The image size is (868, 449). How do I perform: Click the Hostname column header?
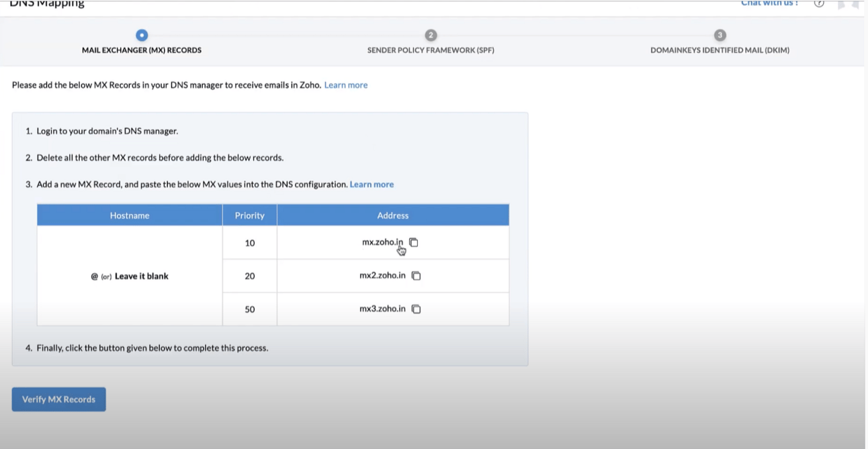pyautogui.click(x=130, y=215)
